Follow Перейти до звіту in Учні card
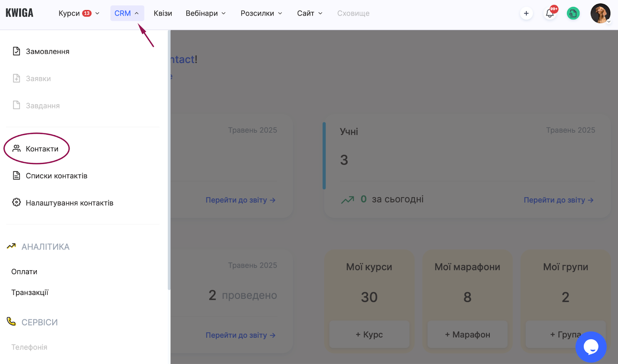This screenshot has width=618, height=364. click(559, 200)
